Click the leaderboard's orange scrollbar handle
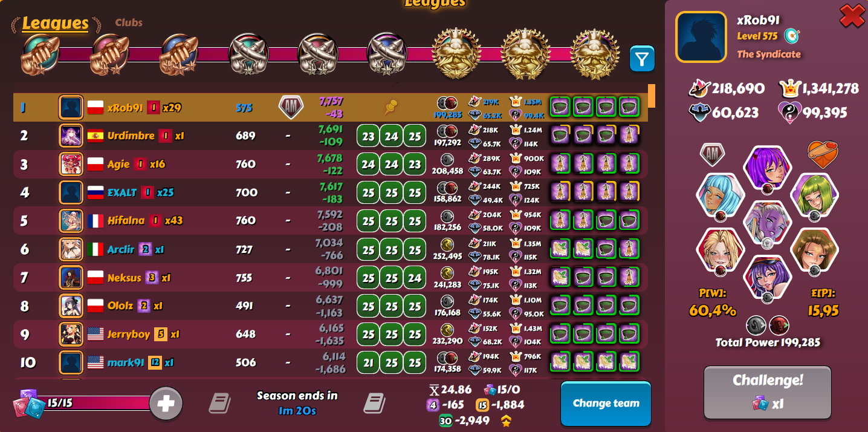 point(652,96)
